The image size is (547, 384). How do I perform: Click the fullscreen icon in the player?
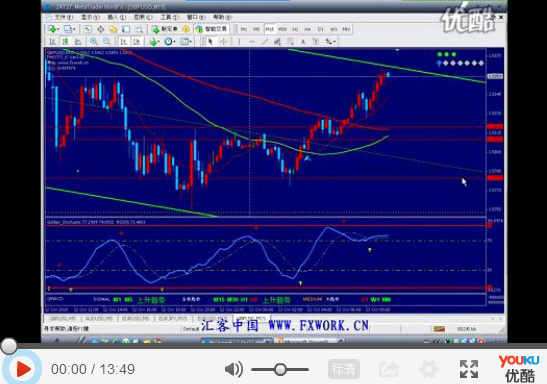click(469, 369)
